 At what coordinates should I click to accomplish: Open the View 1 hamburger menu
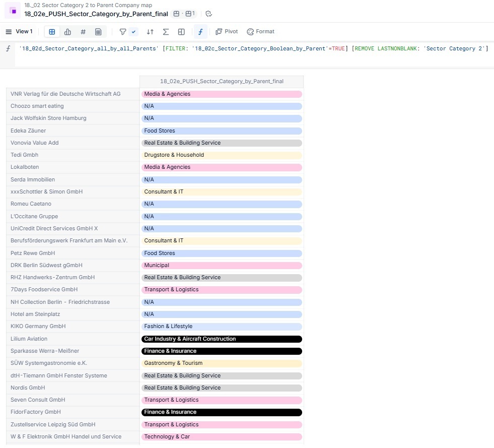(x=9, y=32)
